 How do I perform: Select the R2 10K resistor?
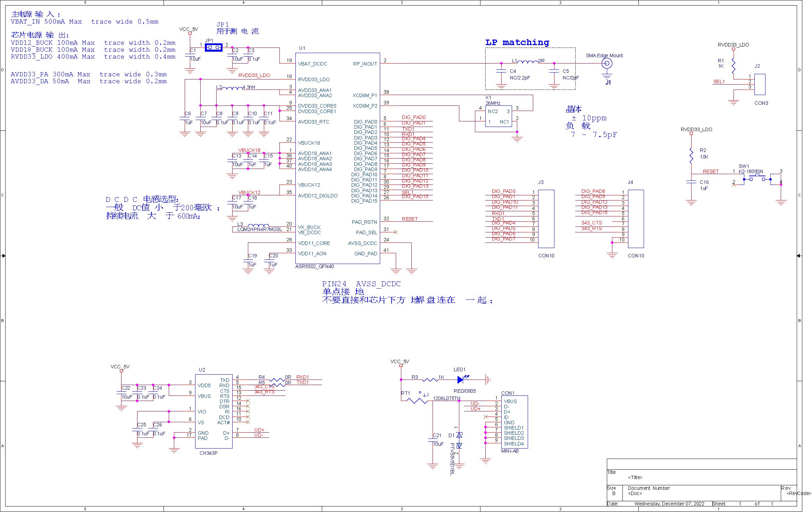(691, 155)
